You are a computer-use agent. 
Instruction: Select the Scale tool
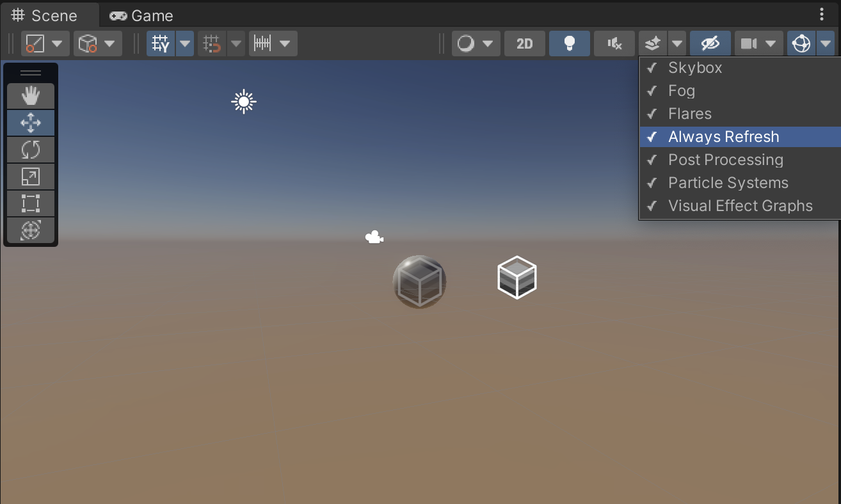point(31,177)
